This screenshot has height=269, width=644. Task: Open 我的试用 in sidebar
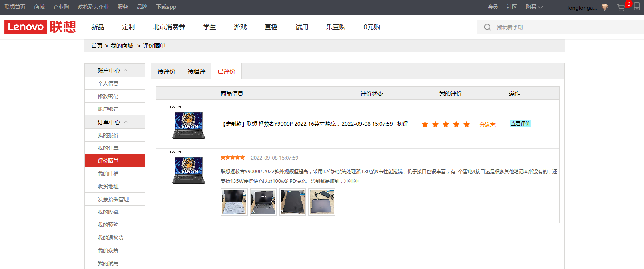(115, 263)
